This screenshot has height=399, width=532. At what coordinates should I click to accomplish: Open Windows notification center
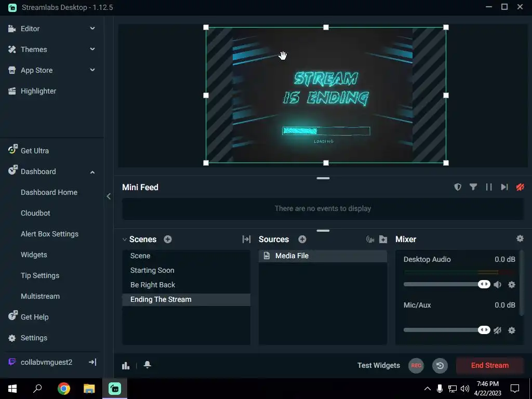(515, 389)
